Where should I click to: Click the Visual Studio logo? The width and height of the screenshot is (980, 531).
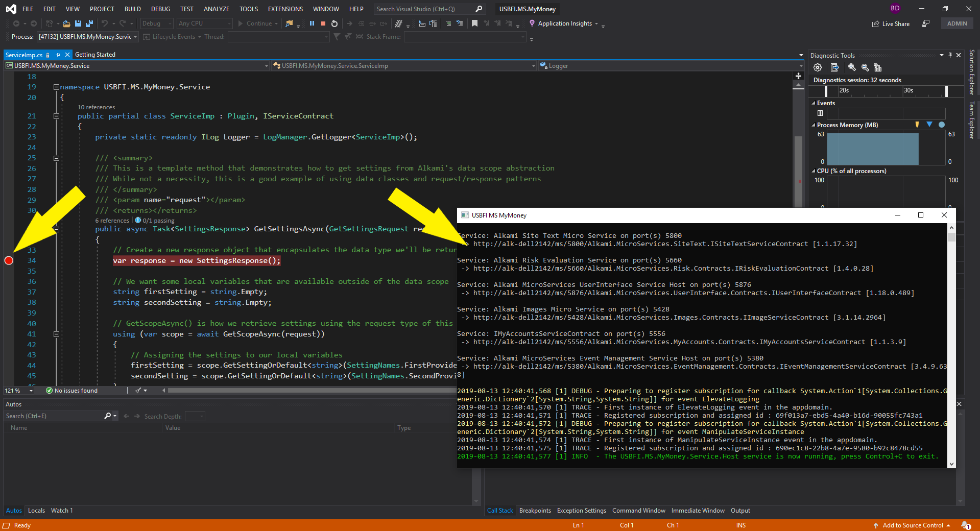click(11, 9)
